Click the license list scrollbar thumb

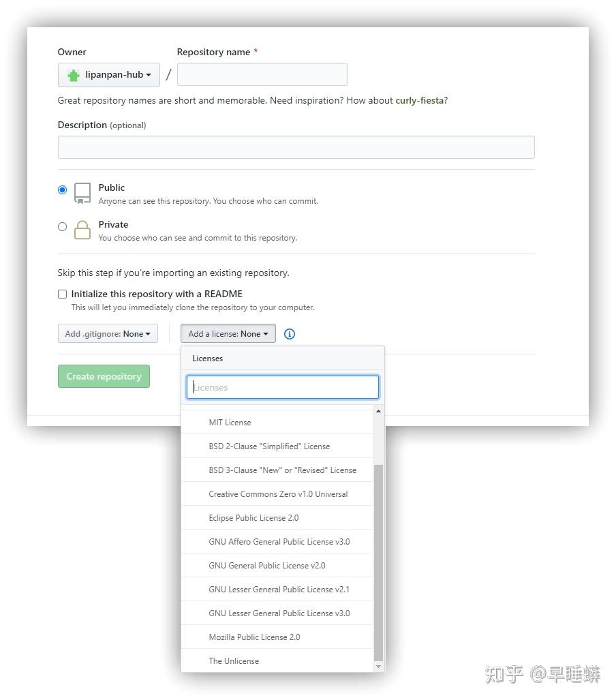tap(379, 562)
